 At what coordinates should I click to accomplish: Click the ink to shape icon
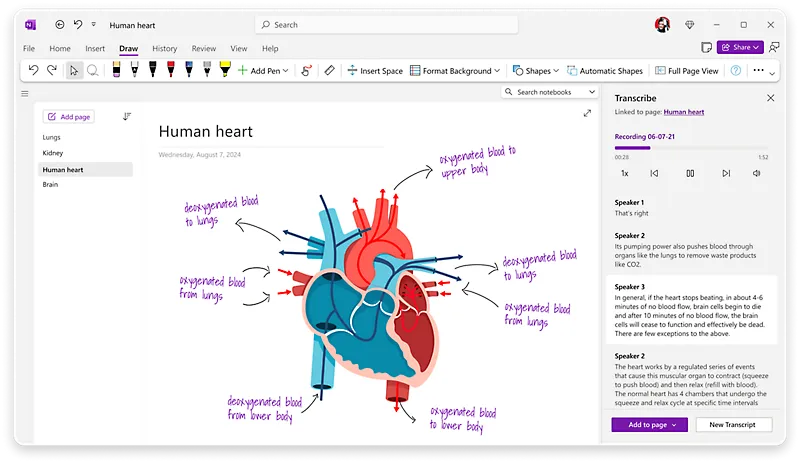306,70
